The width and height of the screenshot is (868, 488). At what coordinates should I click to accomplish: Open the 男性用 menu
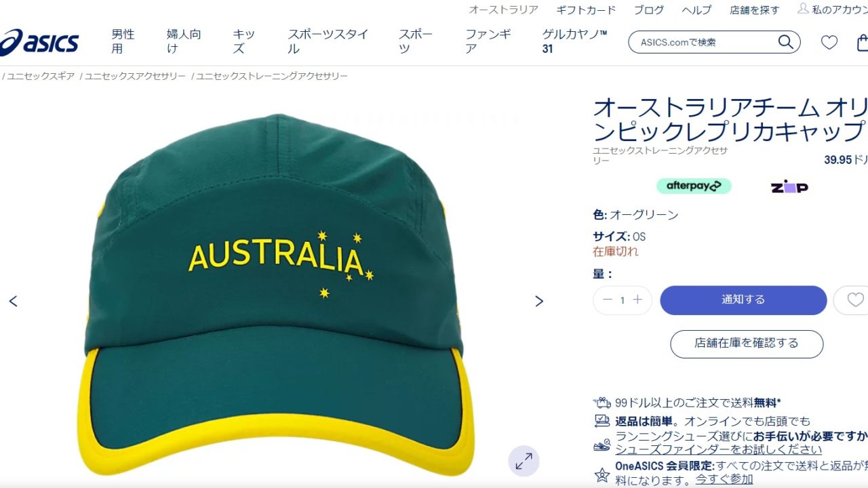pos(123,41)
